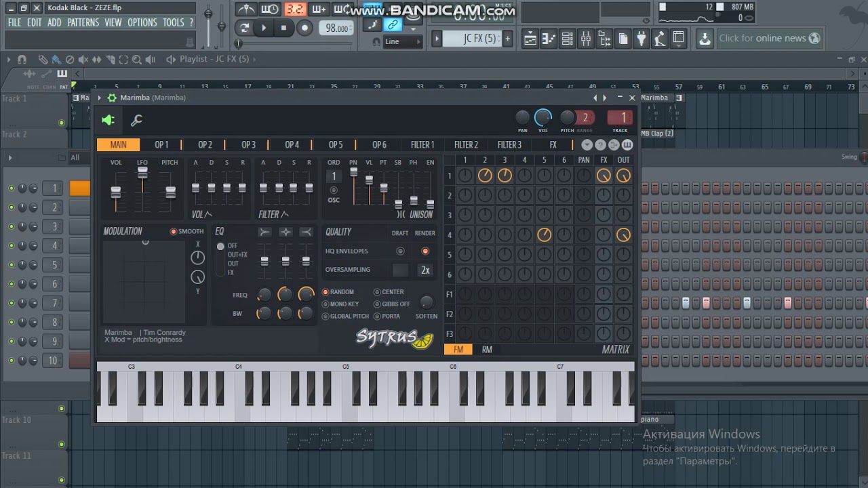868x488 pixels.
Task: Open the mixer from the toolbar
Action: coord(585,39)
